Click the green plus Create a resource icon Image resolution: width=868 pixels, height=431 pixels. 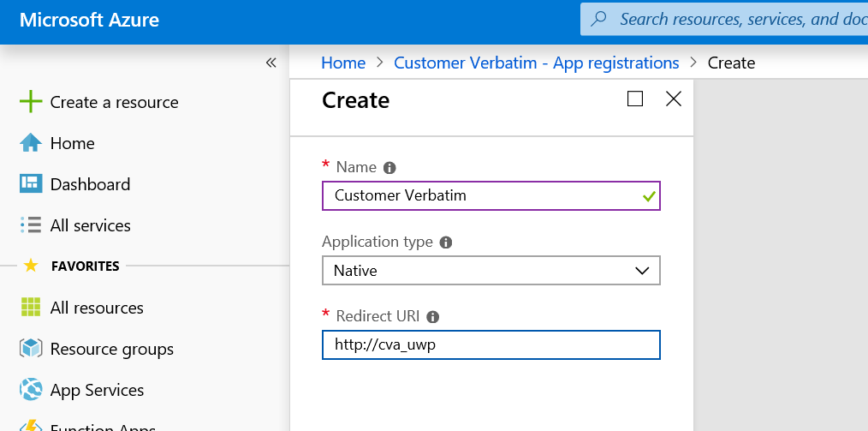(x=31, y=102)
